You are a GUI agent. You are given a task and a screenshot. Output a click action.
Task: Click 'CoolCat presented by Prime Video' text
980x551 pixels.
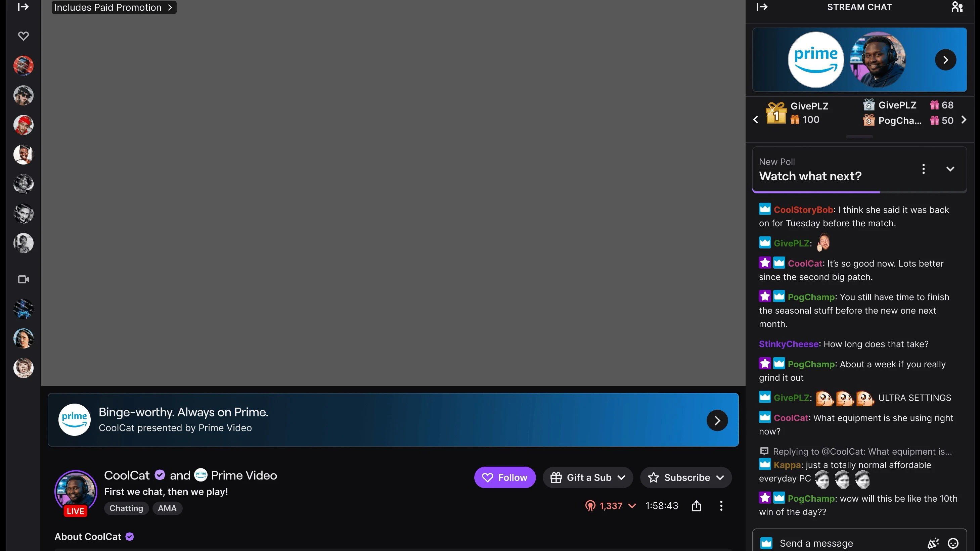click(175, 428)
